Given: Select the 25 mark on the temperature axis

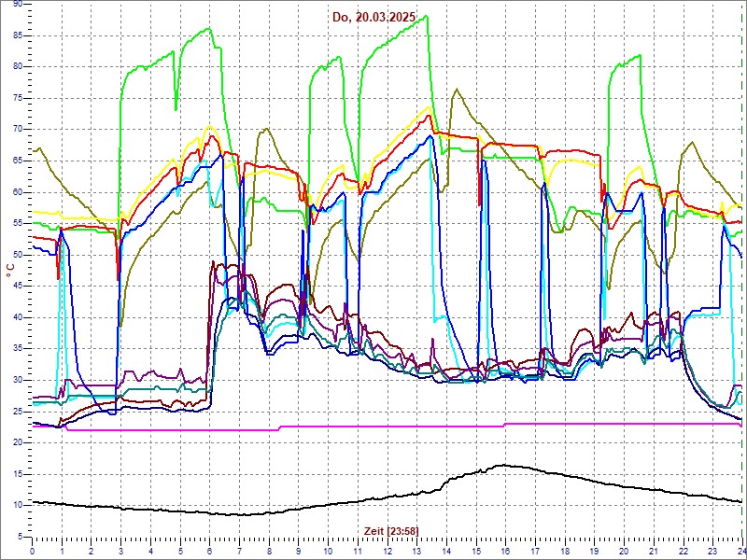Looking at the screenshot, I should (x=18, y=412).
